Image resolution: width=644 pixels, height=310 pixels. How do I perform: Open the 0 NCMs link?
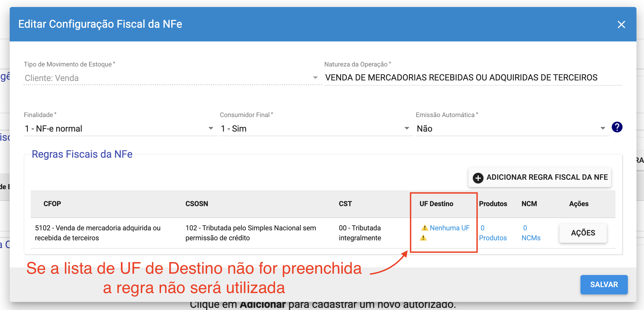(x=531, y=233)
